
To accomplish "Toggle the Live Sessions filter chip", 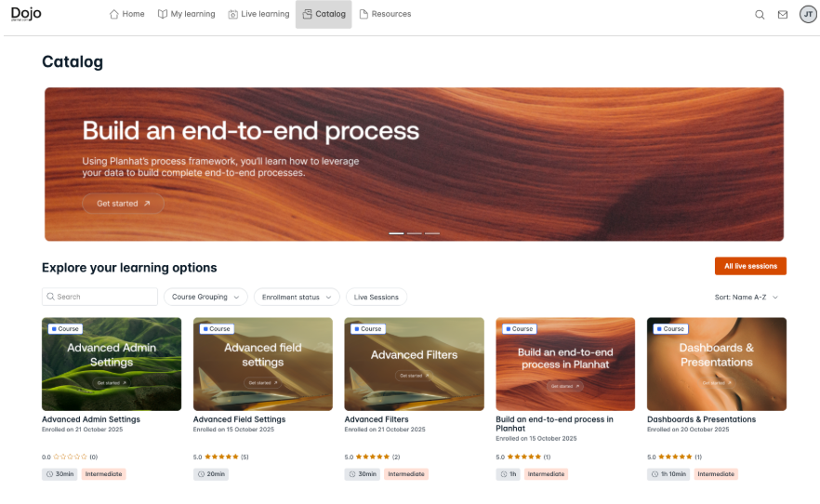I will tap(376, 297).
